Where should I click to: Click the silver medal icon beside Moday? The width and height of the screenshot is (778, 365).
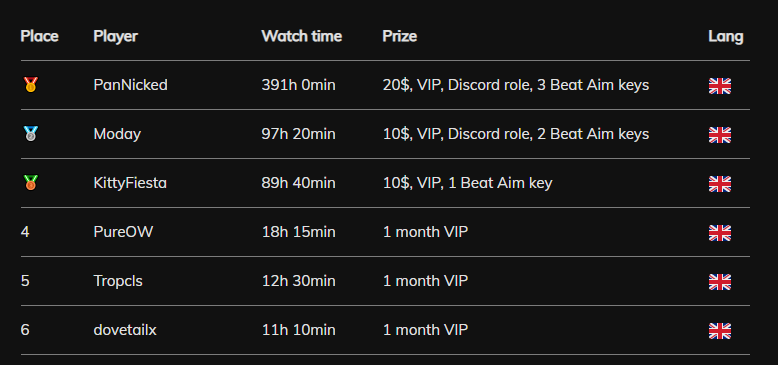pos(31,134)
